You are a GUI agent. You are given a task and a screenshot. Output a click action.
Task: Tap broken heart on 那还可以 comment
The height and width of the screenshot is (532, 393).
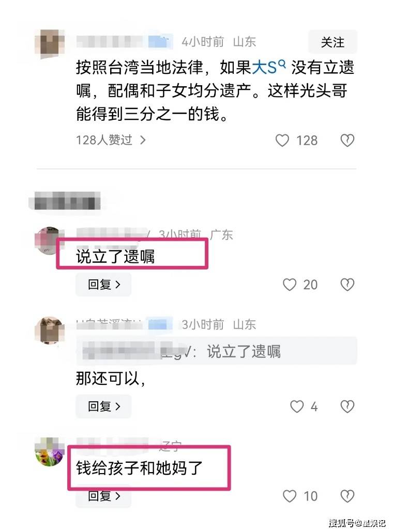click(347, 406)
